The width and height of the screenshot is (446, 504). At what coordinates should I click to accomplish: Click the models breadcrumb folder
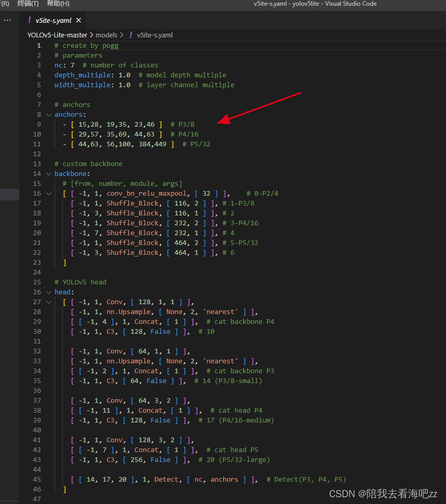[x=106, y=35]
